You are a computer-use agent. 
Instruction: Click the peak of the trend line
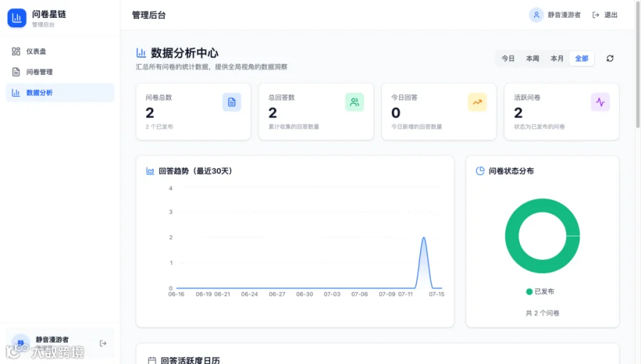coord(424,238)
